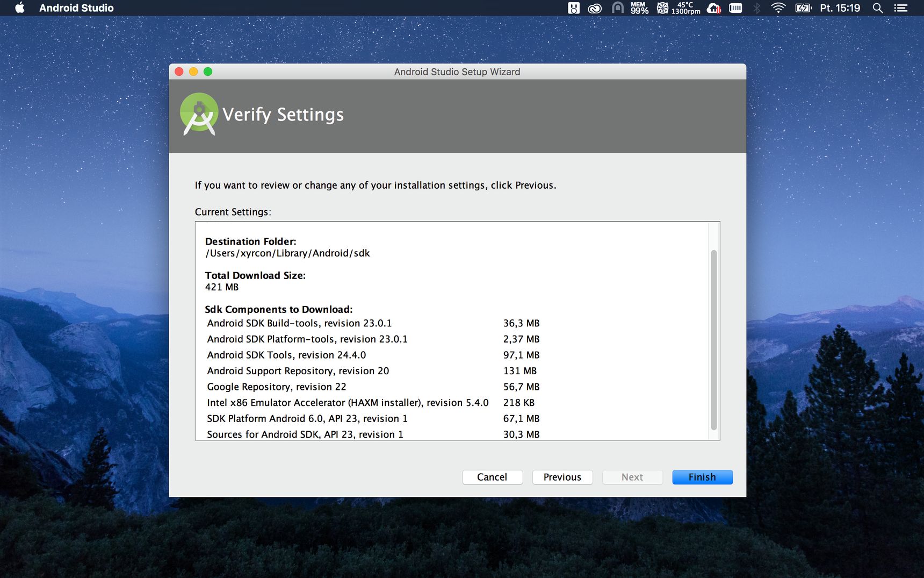Click the 131 MB size value
Screen dimensions: 924x578
tap(520, 371)
